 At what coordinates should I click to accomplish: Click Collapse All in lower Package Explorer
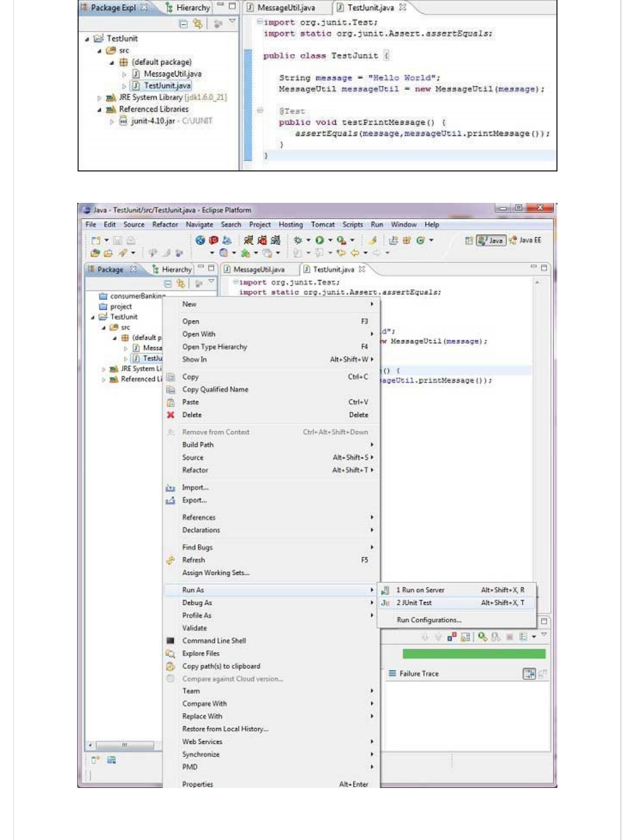pos(168,283)
